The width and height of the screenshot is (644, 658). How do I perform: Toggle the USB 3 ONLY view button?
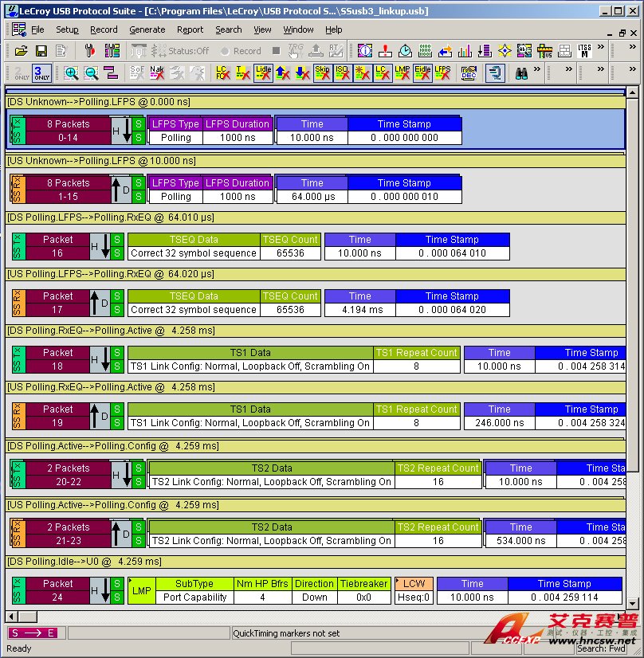click(41, 73)
